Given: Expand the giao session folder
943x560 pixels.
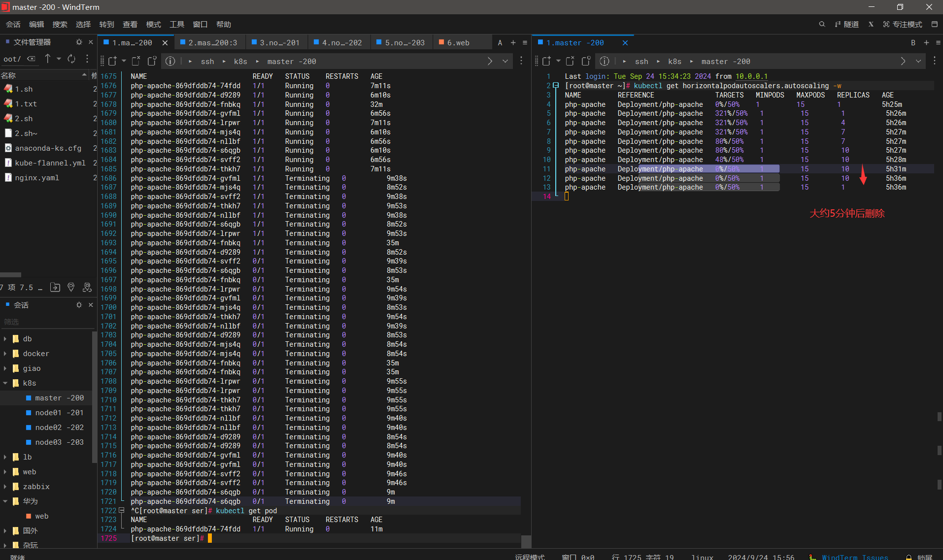Looking at the screenshot, I should point(5,368).
